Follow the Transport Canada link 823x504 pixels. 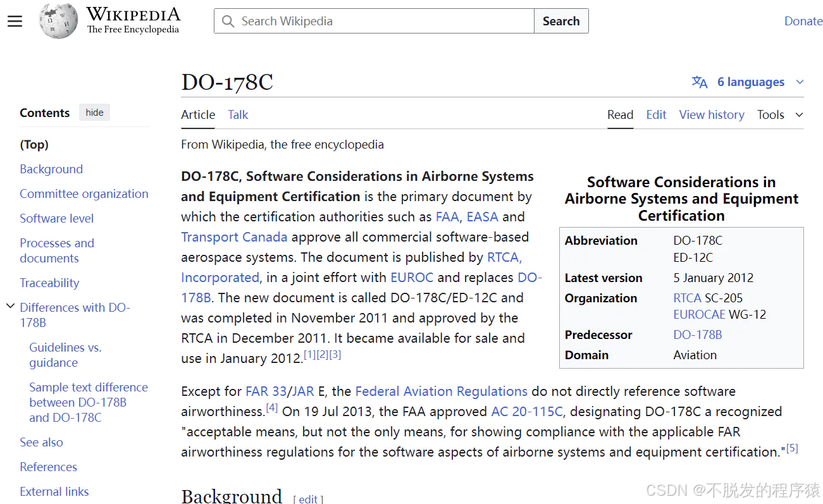pyautogui.click(x=234, y=237)
